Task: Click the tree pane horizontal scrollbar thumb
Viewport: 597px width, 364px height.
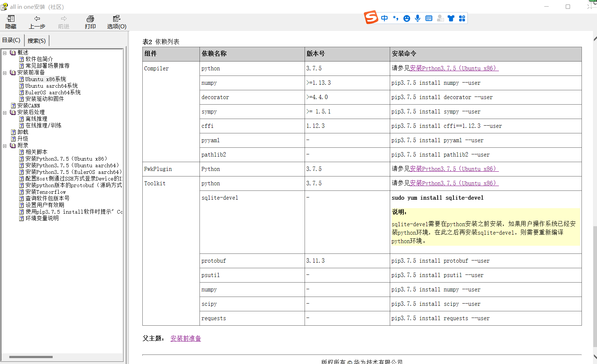Action: (31, 357)
